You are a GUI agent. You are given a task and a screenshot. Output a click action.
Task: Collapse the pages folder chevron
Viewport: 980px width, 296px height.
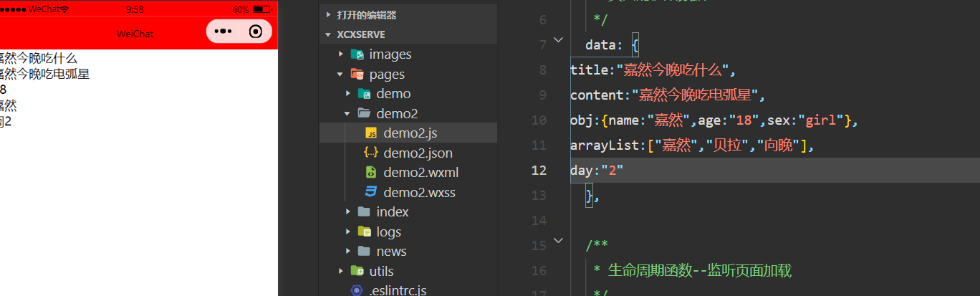point(341,74)
